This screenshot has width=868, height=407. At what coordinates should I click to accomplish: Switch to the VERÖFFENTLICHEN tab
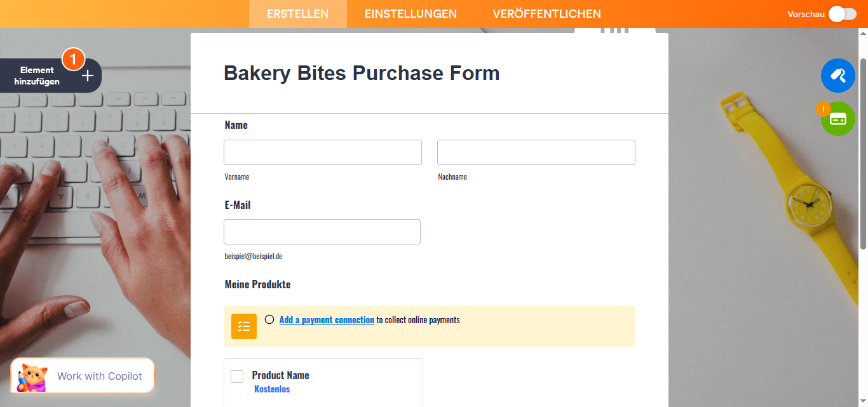click(x=546, y=13)
